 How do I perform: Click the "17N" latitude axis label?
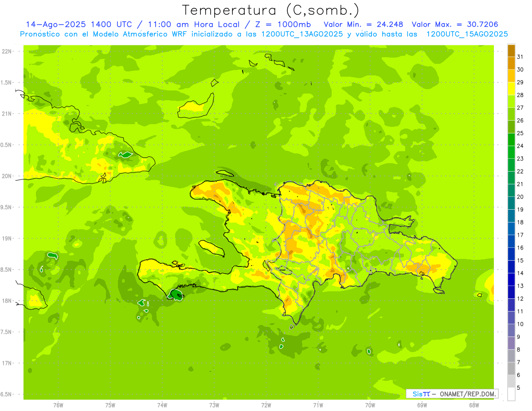pos(6,363)
